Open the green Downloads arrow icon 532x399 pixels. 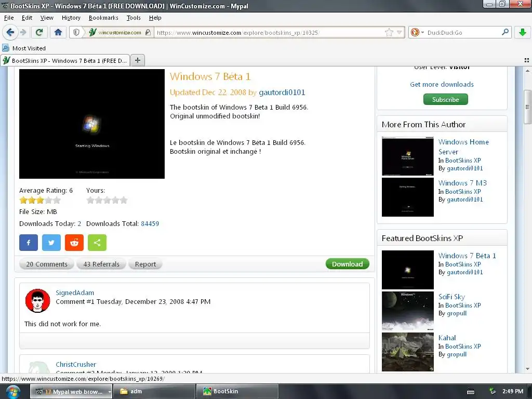coord(523,32)
